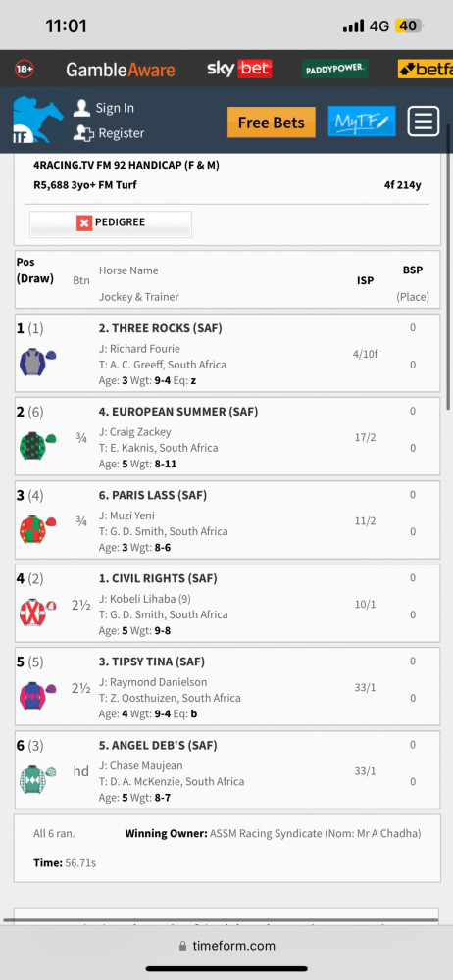Screen dimensions: 453x980
Task: Click the Register add-user icon
Action: [83, 133]
